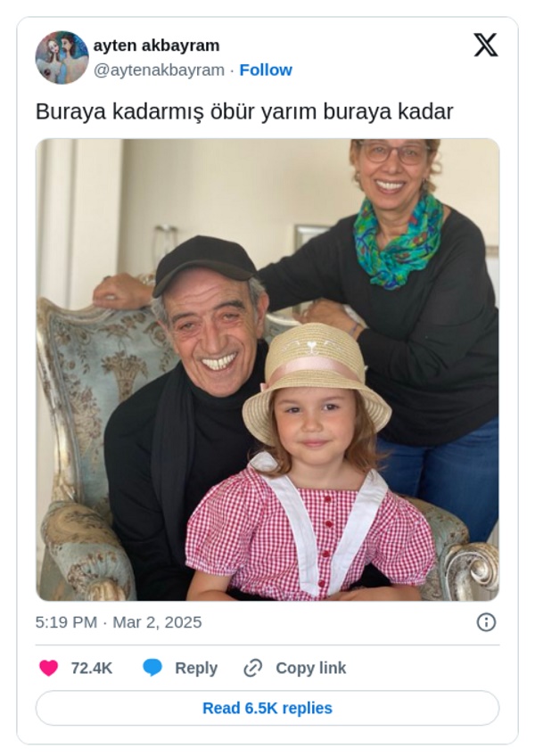This screenshot has width=535, height=756.
Task: Open the 5:19 PM timestamp link
Action: [x=66, y=622]
